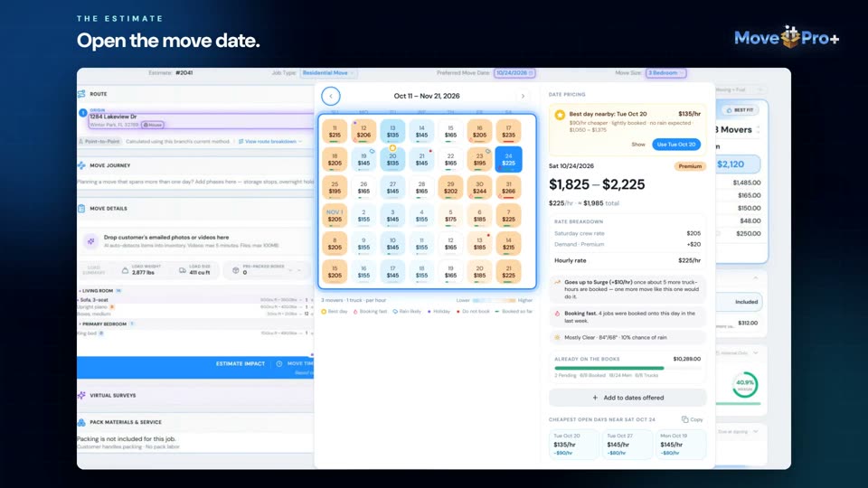Click the 1284 Lakeview Dr origin address field
The width and height of the screenshot is (868, 488).
199,119
